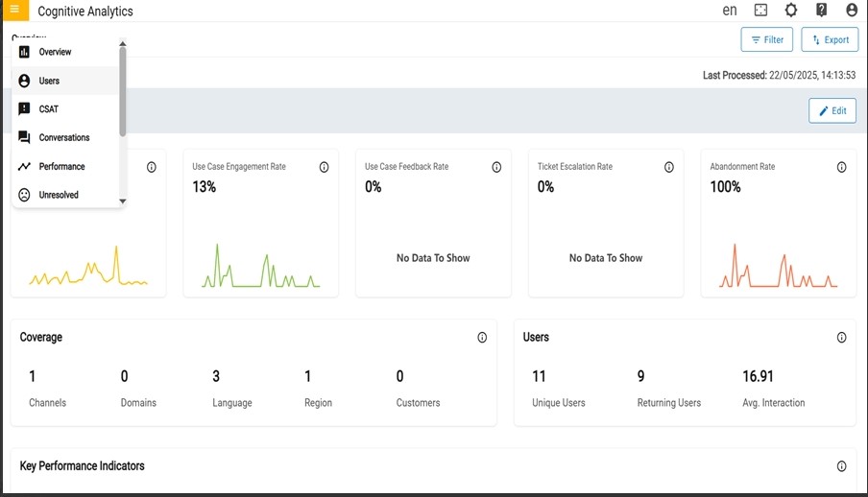The width and height of the screenshot is (868, 497).
Task: Click the navigation menu scrollbar thumb
Action: (x=123, y=91)
